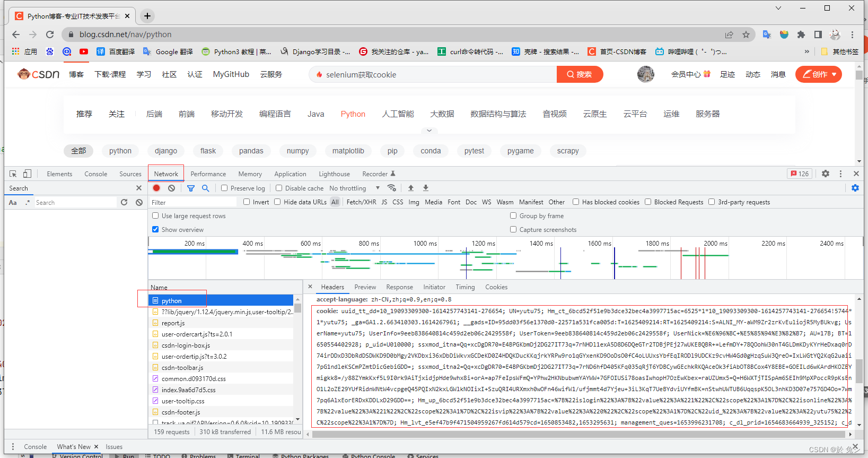Show more bookmarks overflow chevron
868x458 pixels.
click(807, 51)
